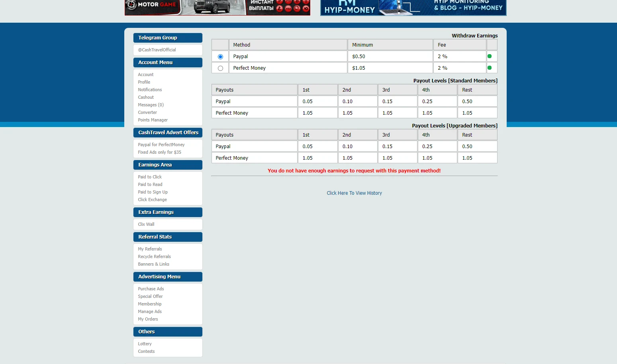Screen dimensions: 617x364
Task: Click the Advertising Menu section header
Action: pyautogui.click(x=168, y=277)
